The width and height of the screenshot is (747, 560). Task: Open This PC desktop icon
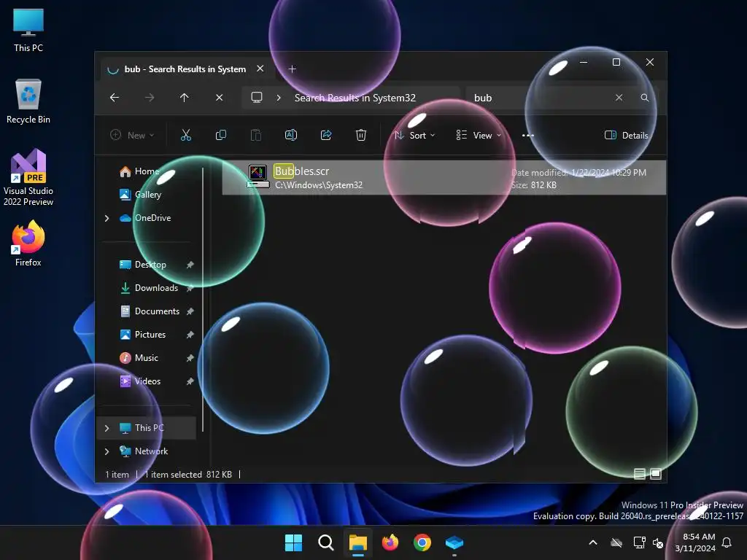click(x=28, y=29)
